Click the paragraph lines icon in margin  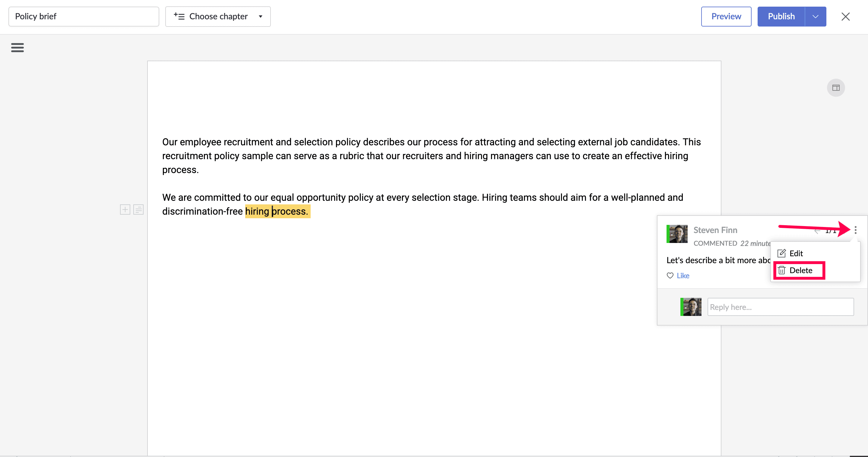(x=138, y=210)
